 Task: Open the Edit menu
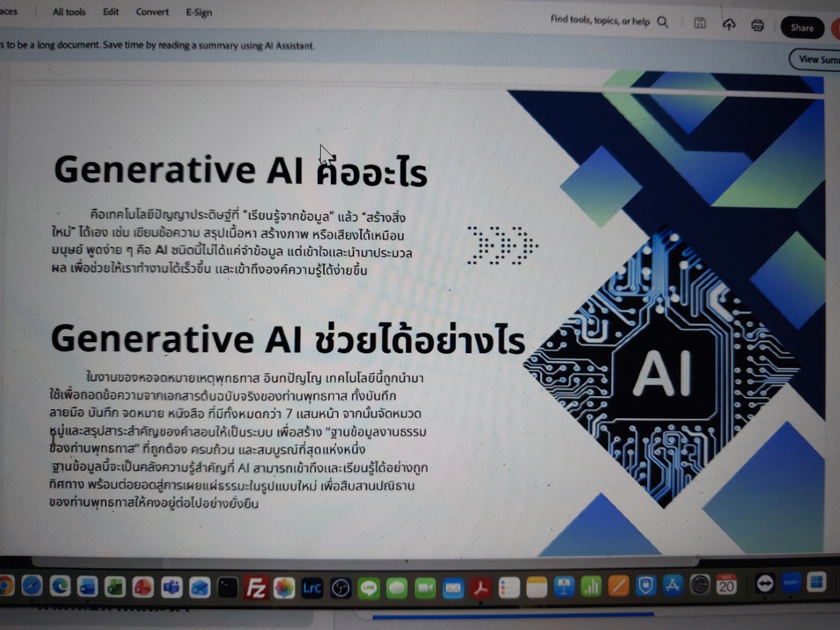tap(111, 12)
